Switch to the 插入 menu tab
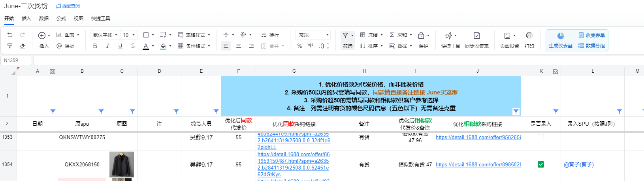 click(26, 19)
